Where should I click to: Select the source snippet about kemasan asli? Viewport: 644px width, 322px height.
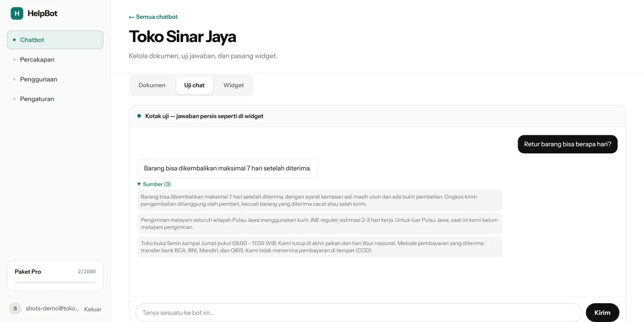(x=320, y=200)
